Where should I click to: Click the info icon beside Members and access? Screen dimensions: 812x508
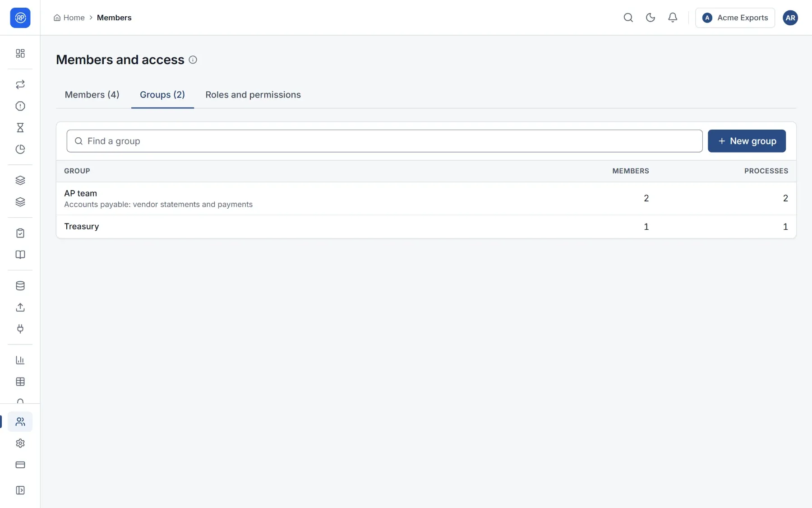click(193, 60)
